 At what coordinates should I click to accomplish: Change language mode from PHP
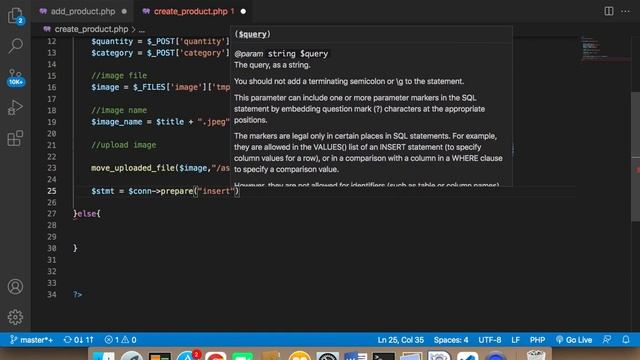(537, 340)
